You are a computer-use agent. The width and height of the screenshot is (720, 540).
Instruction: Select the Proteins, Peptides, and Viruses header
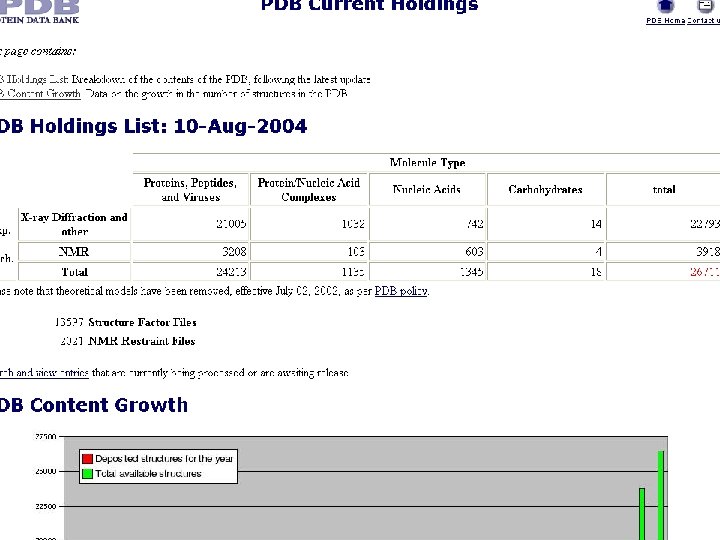(191, 190)
